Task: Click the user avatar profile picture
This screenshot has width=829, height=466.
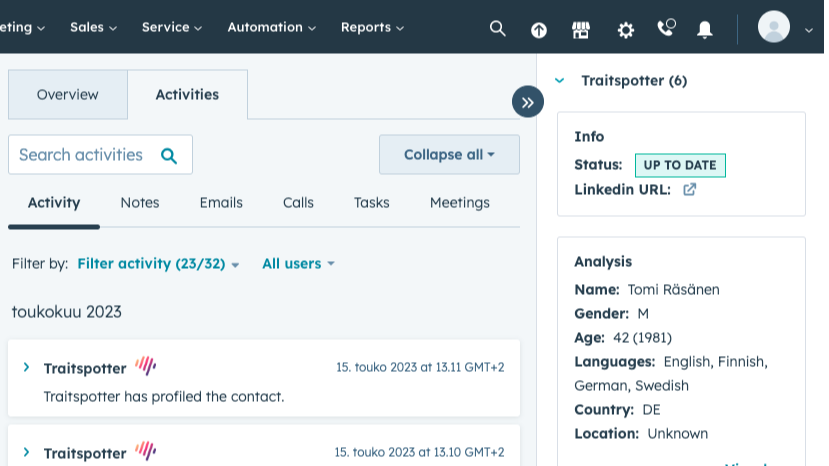Action: 774,27
